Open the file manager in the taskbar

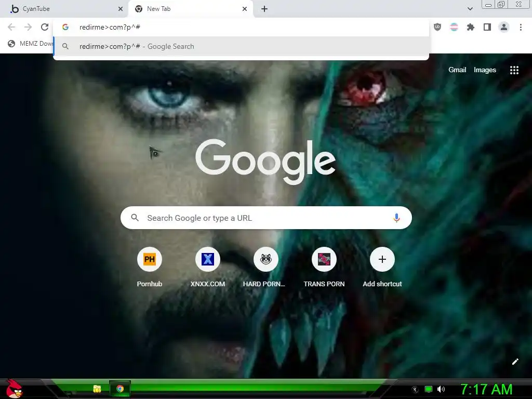click(x=97, y=389)
